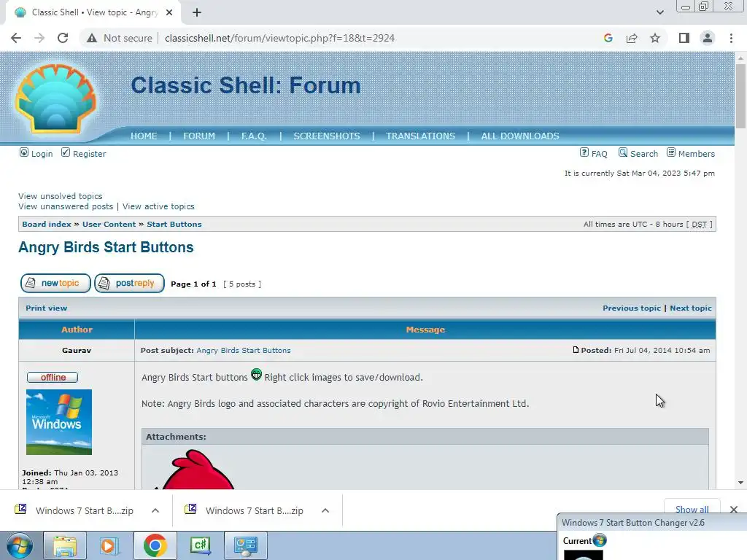This screenshot has width=747, height=560.
Task: Open the FAQ link near Search
Action: click(594, 153)
